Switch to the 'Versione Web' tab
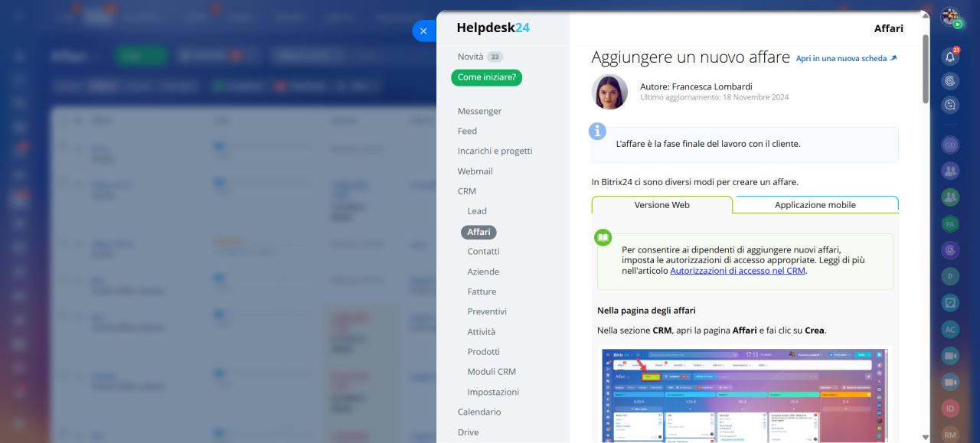 [662, 205]
